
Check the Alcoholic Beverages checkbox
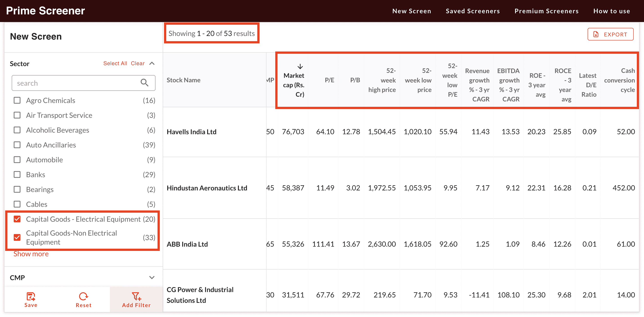click(17, 130)
